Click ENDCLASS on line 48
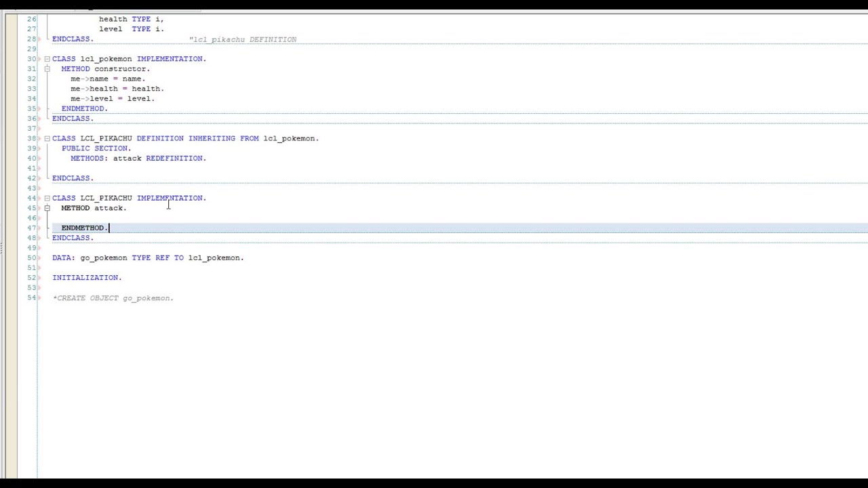 pos(73,238)
